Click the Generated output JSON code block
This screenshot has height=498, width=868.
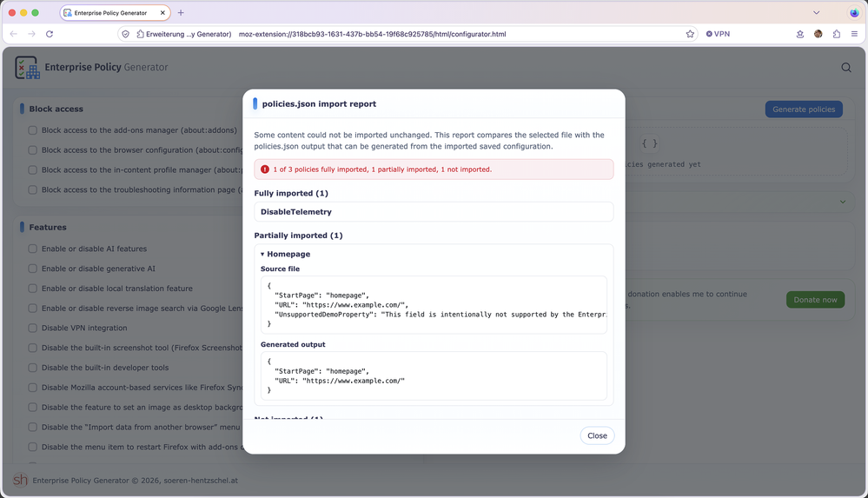pyautogui.click(x=434, y=375)
